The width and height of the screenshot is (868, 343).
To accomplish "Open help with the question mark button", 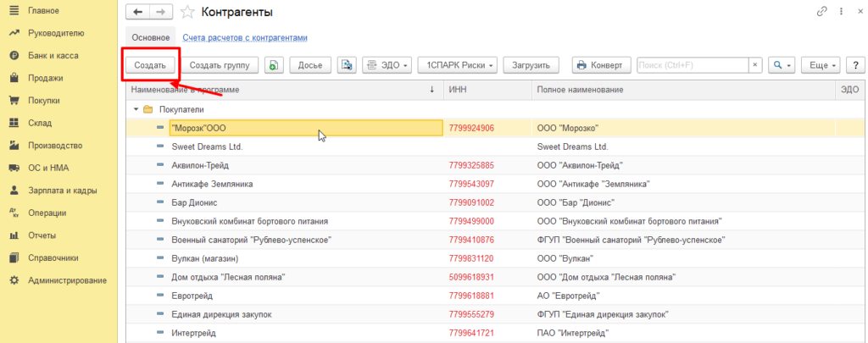I will point(854,65).
